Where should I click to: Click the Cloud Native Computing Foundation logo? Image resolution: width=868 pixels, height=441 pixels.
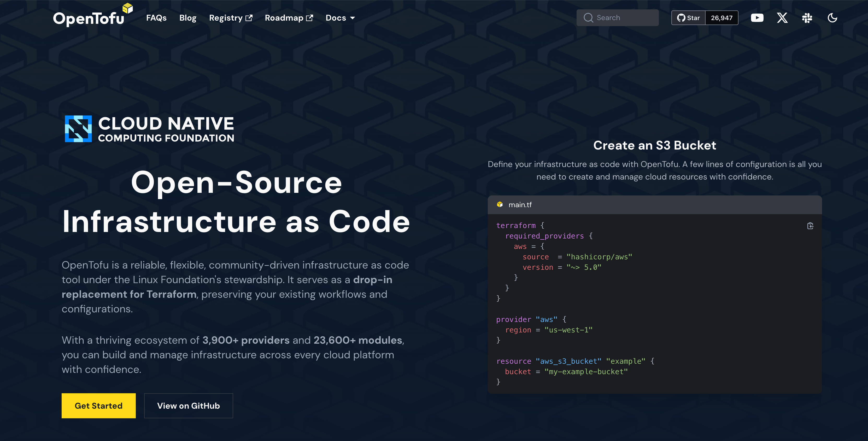[149, 129]
